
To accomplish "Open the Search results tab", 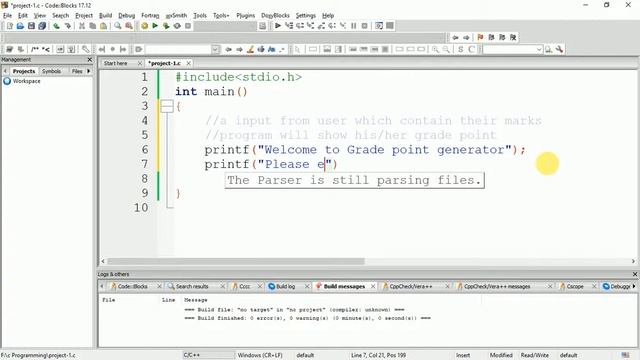I will click(192, 286).
